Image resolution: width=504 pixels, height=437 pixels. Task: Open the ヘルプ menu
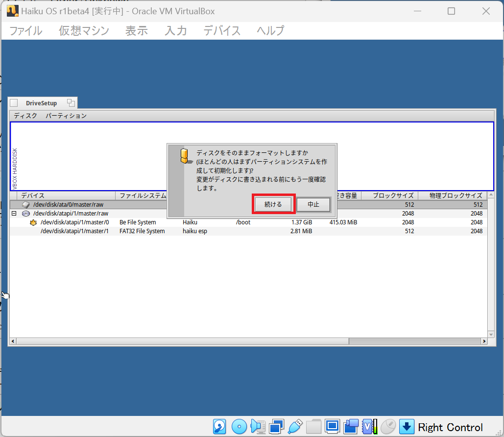click(270, 31)
